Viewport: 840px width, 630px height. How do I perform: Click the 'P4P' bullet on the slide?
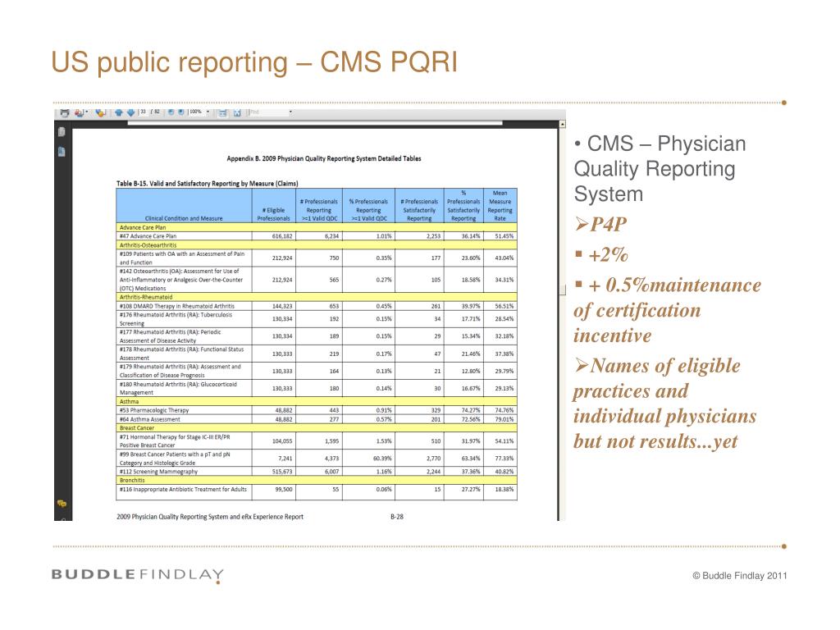tap(600, 225)
